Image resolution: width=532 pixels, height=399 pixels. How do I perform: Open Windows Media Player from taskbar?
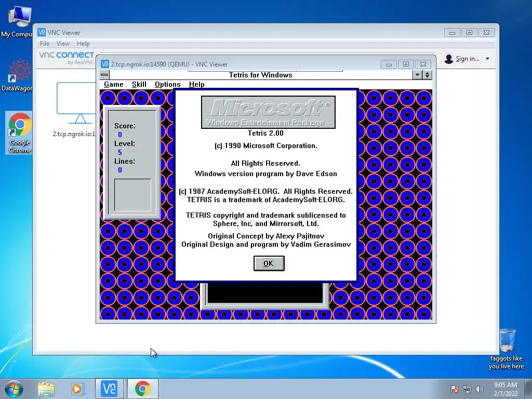pos(77,389)
